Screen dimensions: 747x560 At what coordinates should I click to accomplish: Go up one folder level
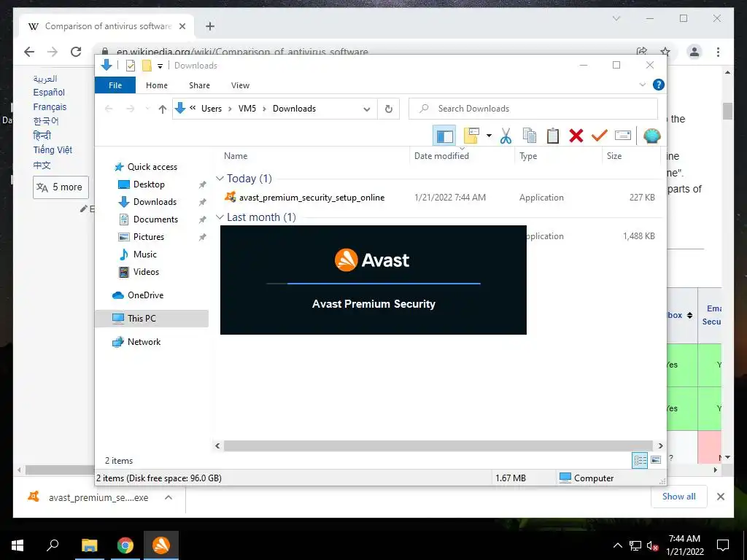(x=163, y=109)
